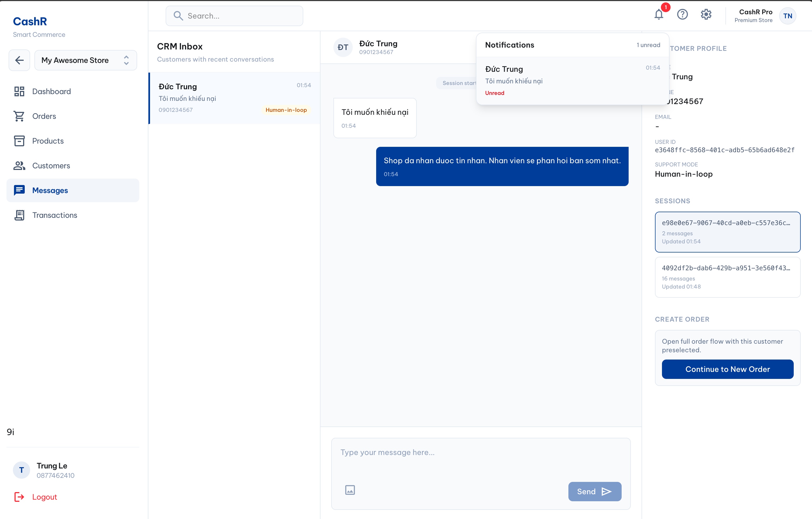Click the back arrow button in sidebar
This screenshot has height=519, width=812.
(19, 60)
